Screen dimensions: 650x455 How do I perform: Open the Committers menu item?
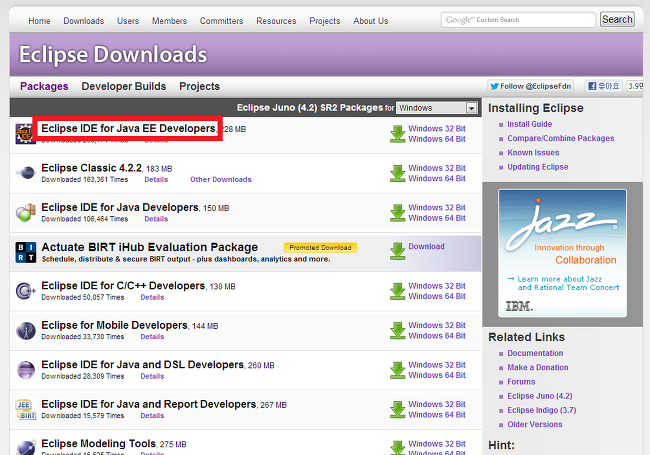[221, 21]
